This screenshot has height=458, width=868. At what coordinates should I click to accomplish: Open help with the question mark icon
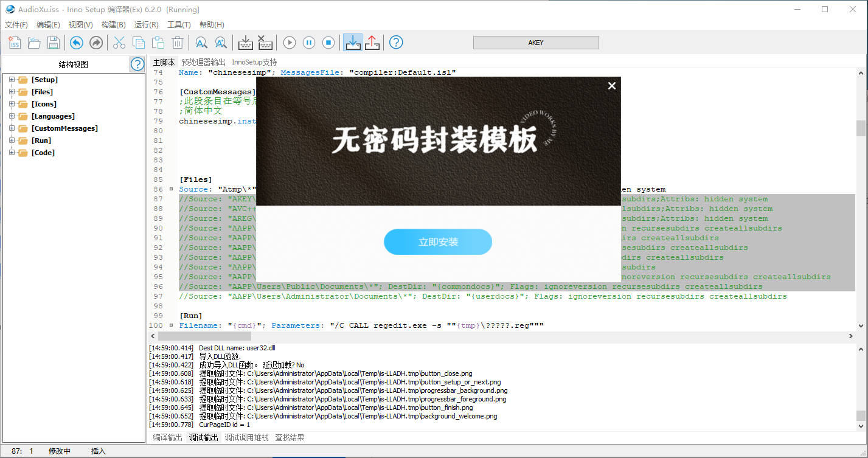(396, 43)
